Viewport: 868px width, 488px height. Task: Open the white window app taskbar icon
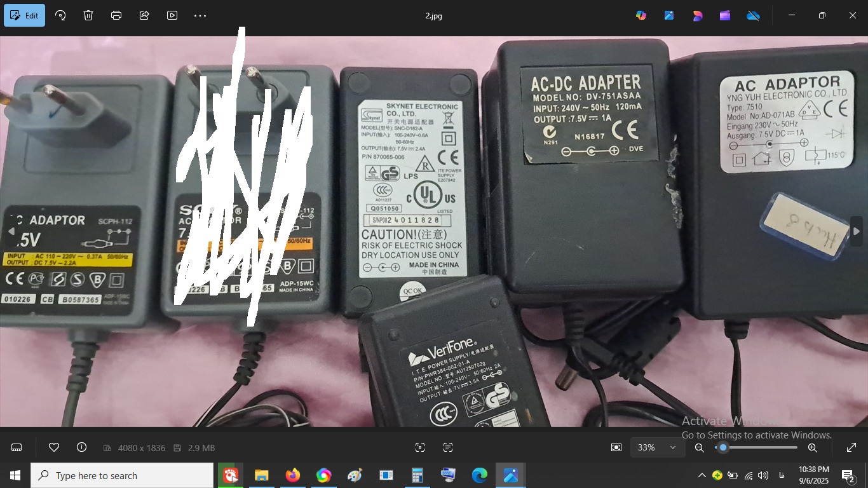(x=386, y=475)
